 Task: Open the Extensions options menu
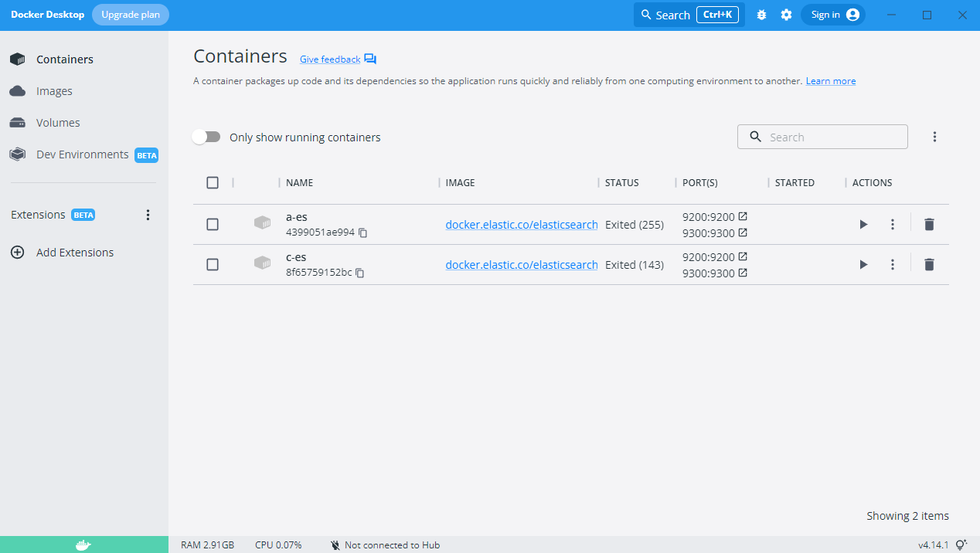tap(148, 215)
